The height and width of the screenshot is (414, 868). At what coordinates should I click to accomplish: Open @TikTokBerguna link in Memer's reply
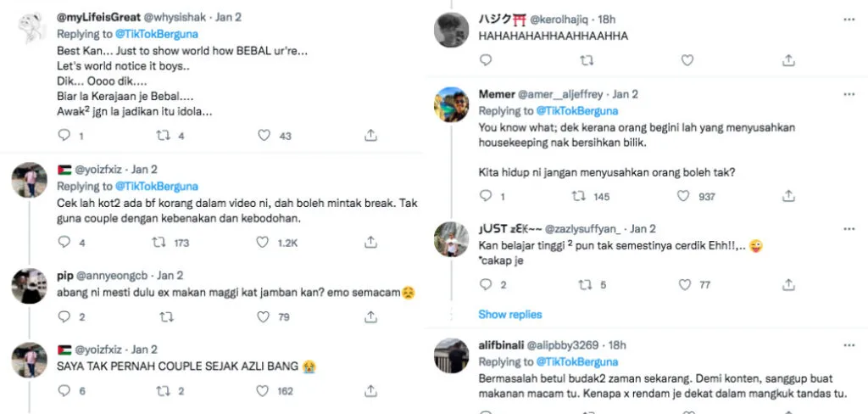(577, 111)
